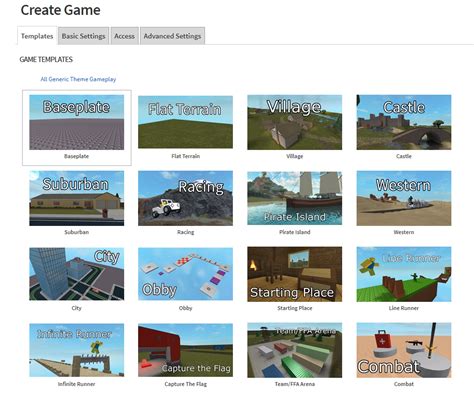
Task: Pick the Obby template
Action: tap(185, 274)
